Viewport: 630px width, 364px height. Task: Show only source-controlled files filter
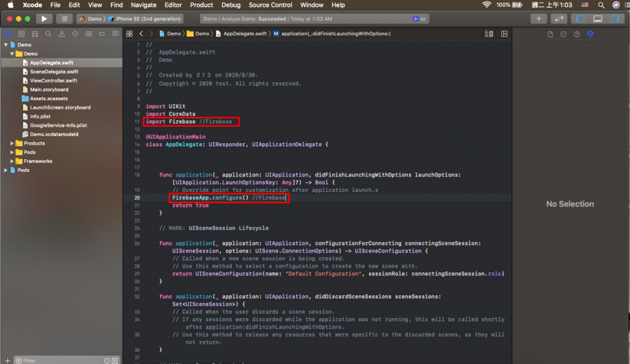click(x=115, y=360)
